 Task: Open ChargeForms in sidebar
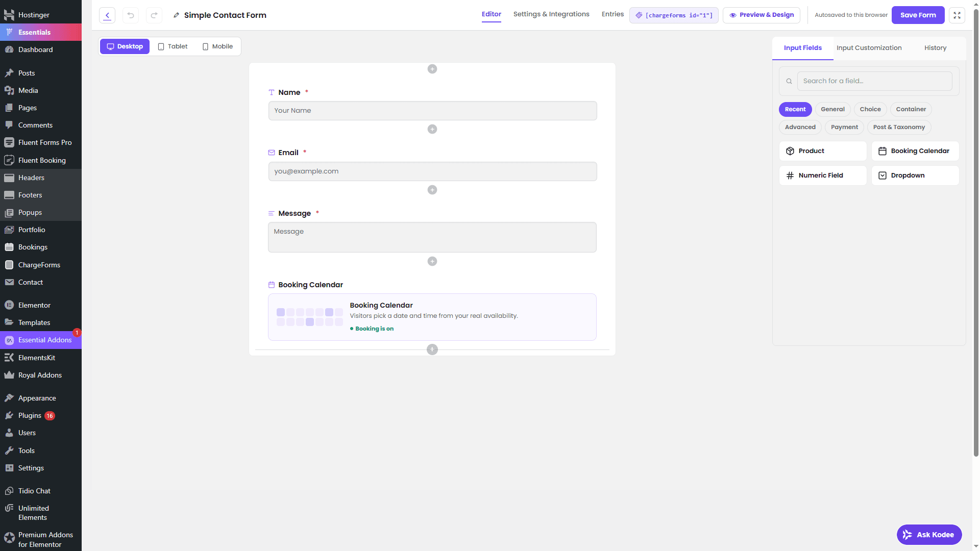pos(41,265)
